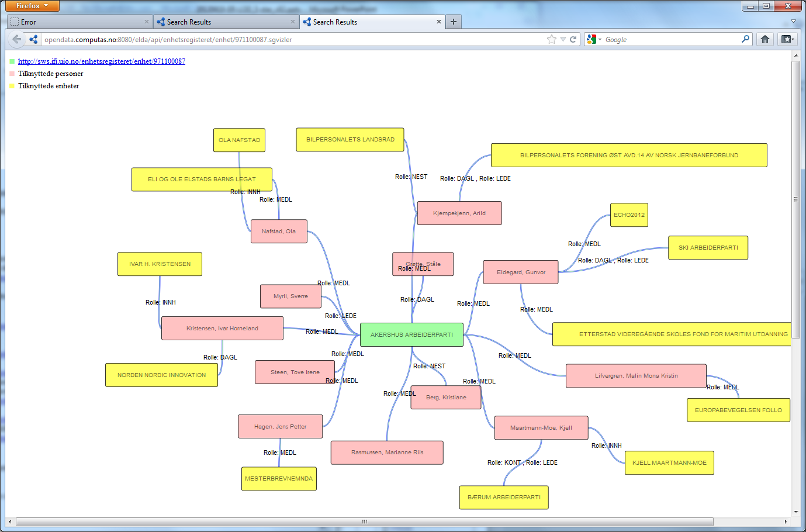Select the Grette, Ståle node

[423, 264]
